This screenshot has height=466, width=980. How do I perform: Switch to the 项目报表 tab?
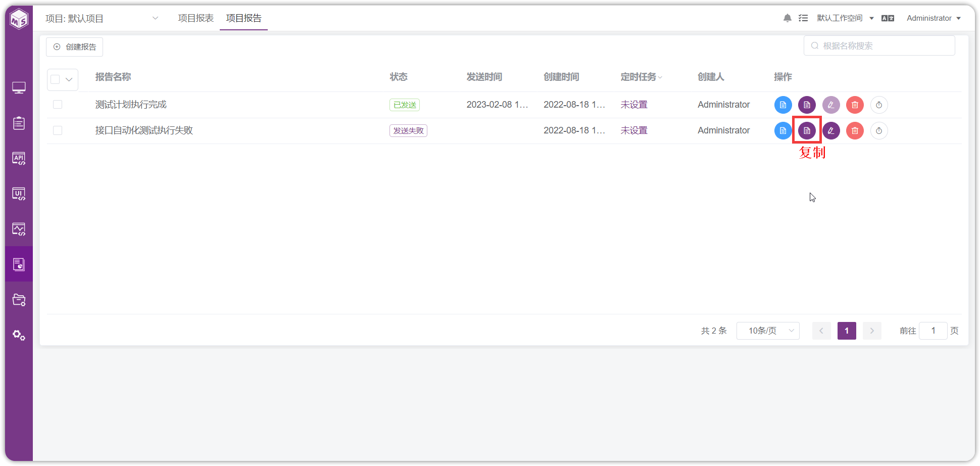[x=196, y=18]
